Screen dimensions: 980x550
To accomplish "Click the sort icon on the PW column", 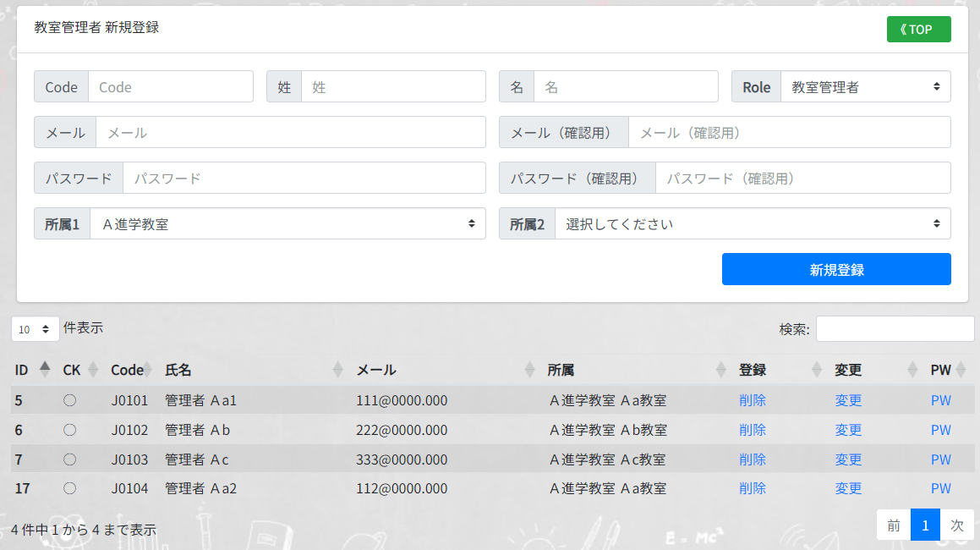I will (961, 370).
